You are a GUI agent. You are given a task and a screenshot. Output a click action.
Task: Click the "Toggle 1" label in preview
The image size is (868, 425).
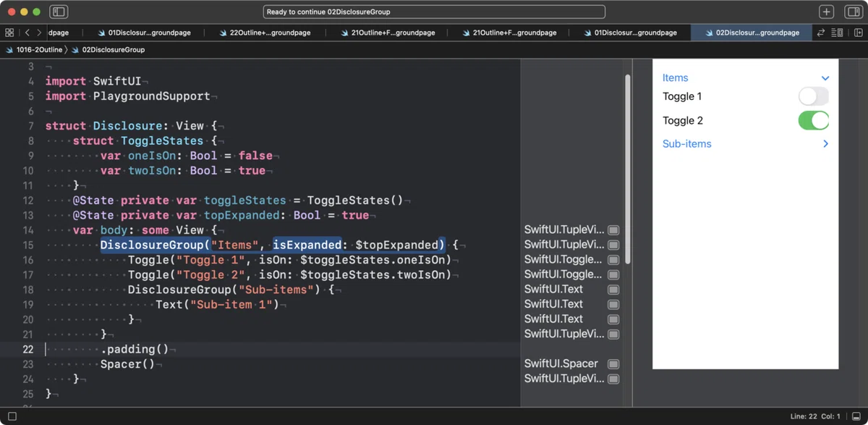(x=682, y=96)
